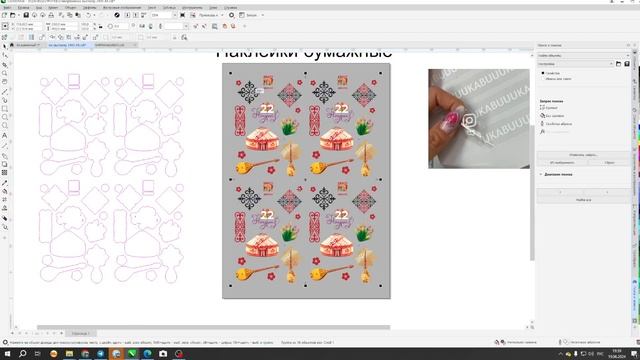Open the 'Найти объекты' dropdown in docker
Image resolution: width=640 pixels, height=360 pixels.
pyautogui.click(x=583, y=55)
